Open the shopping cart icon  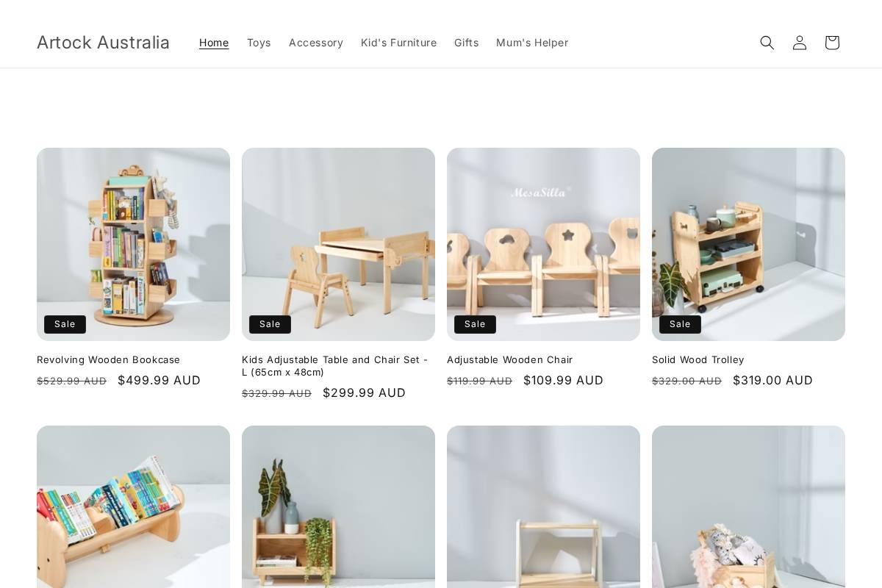pos(832,43)
